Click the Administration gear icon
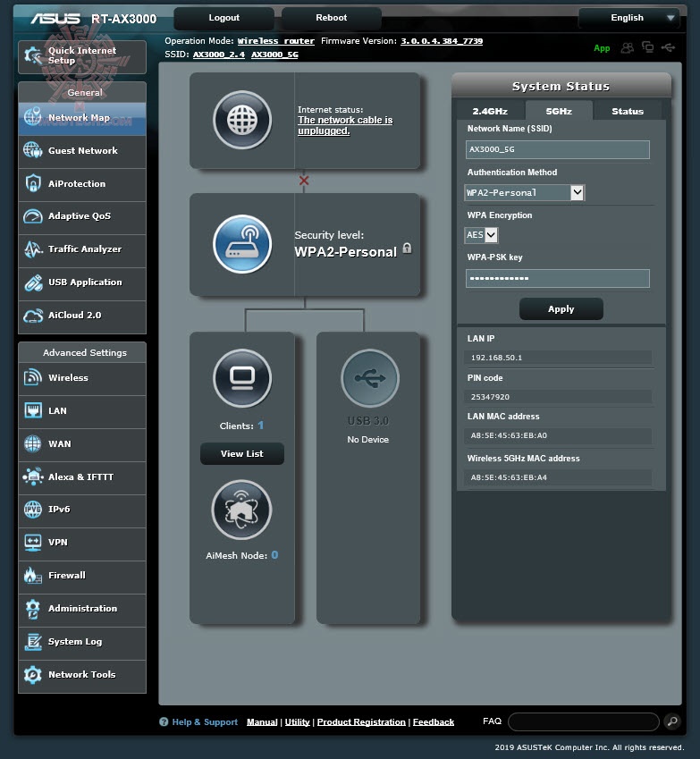The width and height of the screenshot is (700, 759). click(x=33, y=609)
